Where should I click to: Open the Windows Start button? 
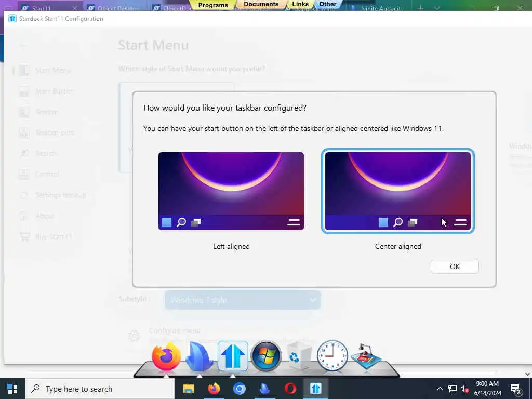coord(12,389)
